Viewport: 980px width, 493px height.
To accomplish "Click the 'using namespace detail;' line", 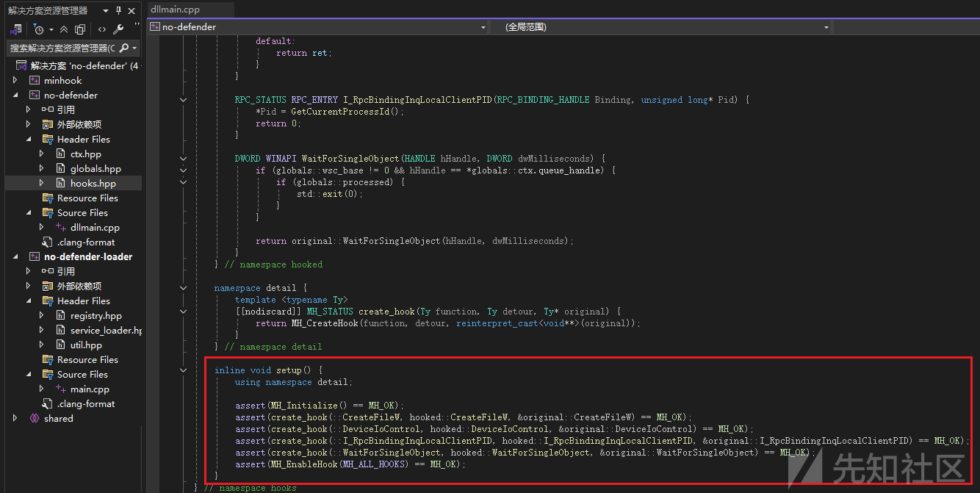I will pos(294,382).
